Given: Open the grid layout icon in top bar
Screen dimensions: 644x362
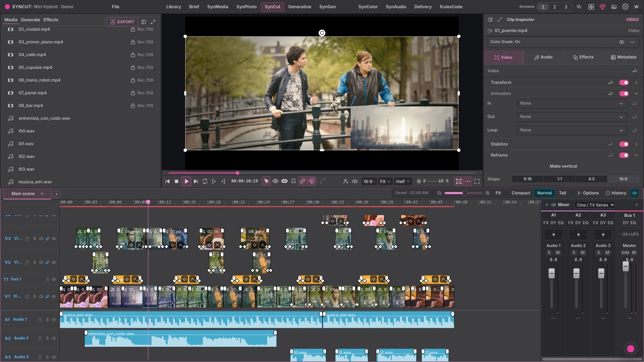Looking at the screenshot, I should (x=591, y=7).
